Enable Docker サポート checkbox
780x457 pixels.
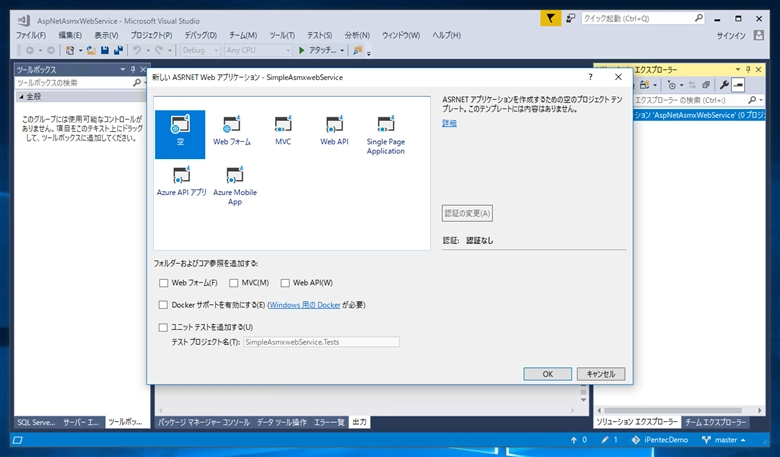[x=163, y=305]
